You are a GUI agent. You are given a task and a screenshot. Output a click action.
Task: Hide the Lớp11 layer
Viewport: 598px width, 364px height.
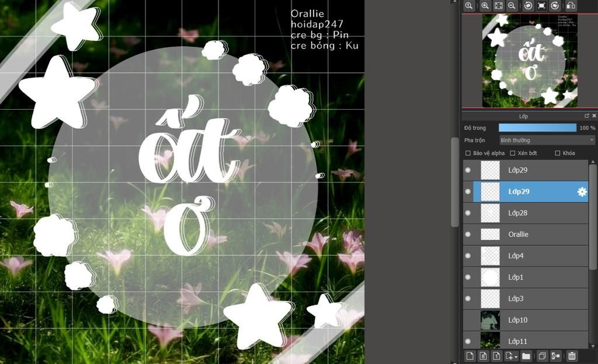[x=468, y=341]
